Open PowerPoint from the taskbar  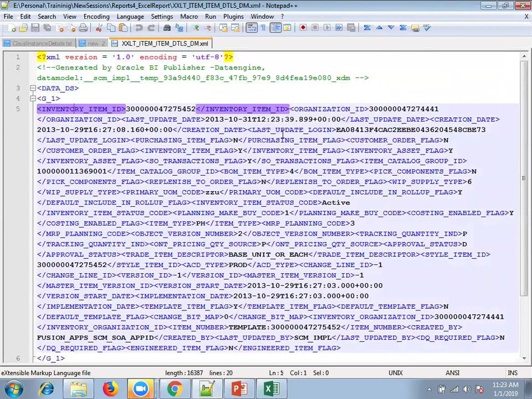(x=239, y=389)
